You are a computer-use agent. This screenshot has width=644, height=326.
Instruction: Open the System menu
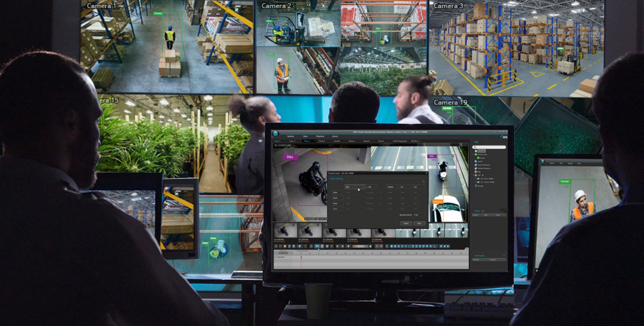pyautogui.click(x=291, y=136)
